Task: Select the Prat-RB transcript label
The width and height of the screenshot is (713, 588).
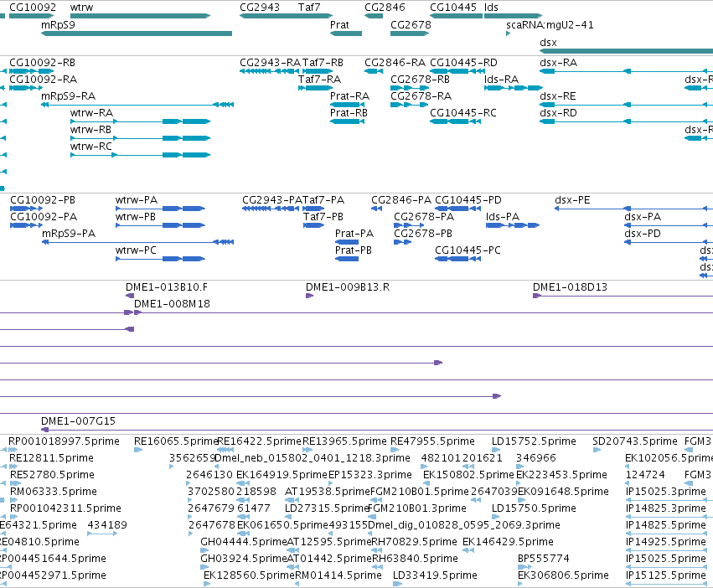Action: pyautogui.click(x=349, y=113)
